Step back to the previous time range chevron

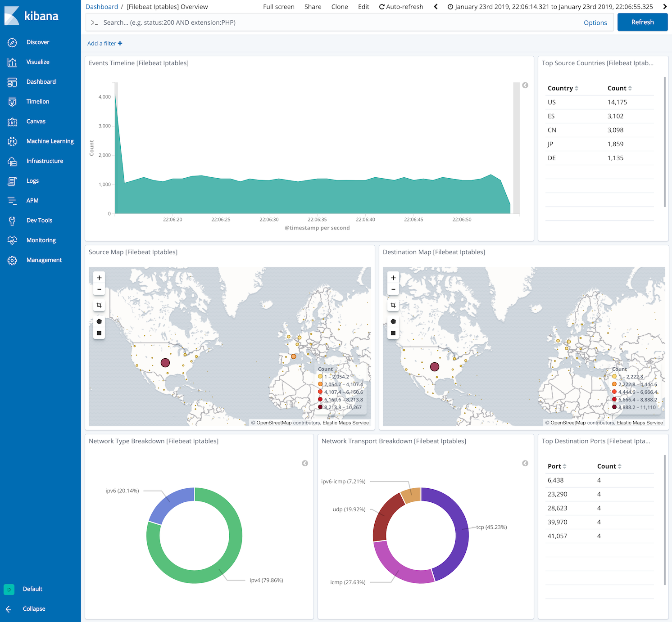(x=435, y=6)
